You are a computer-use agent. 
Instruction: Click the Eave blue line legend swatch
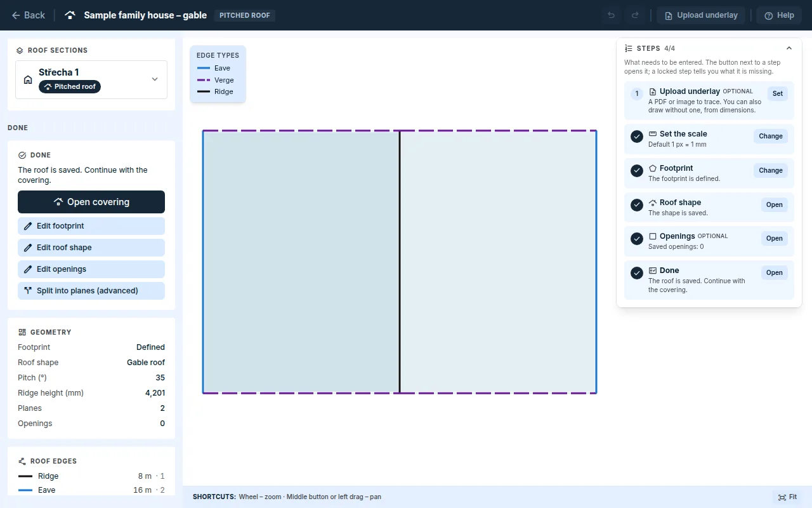coord(203,68)
